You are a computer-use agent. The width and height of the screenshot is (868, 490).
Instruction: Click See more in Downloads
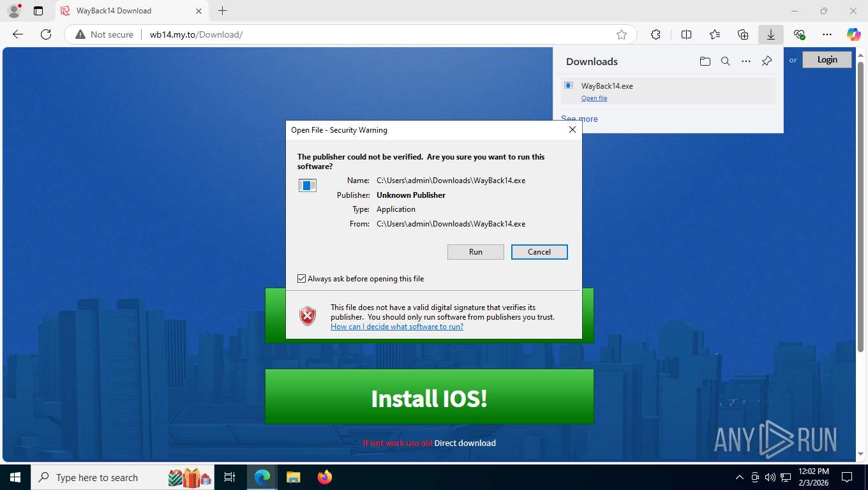(580, 119)
